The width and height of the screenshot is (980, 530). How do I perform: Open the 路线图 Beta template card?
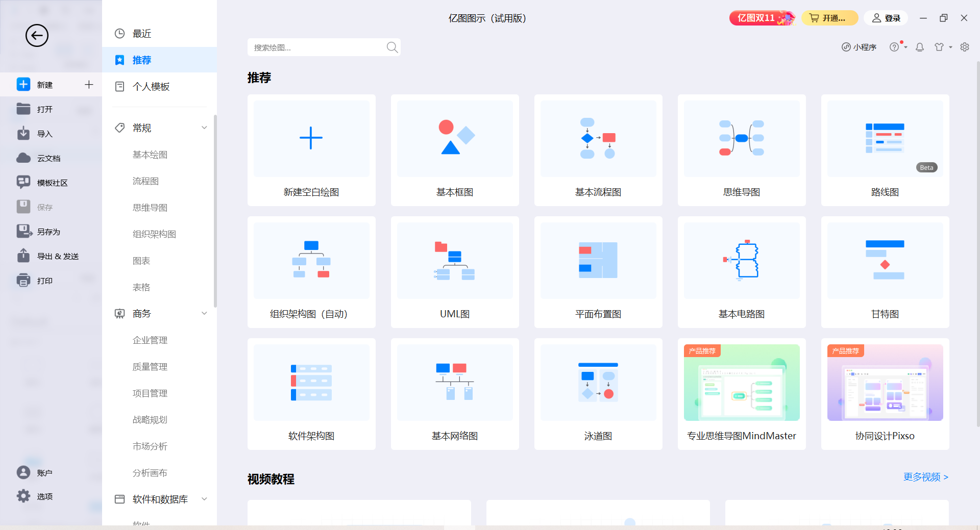click(x=885, y=150)
